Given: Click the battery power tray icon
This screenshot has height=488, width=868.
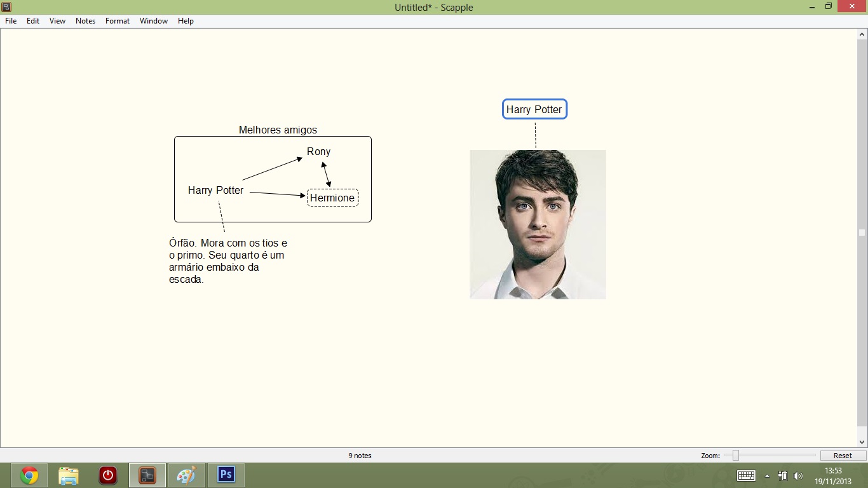Looking at the screenshot, I should pos(783,476).
